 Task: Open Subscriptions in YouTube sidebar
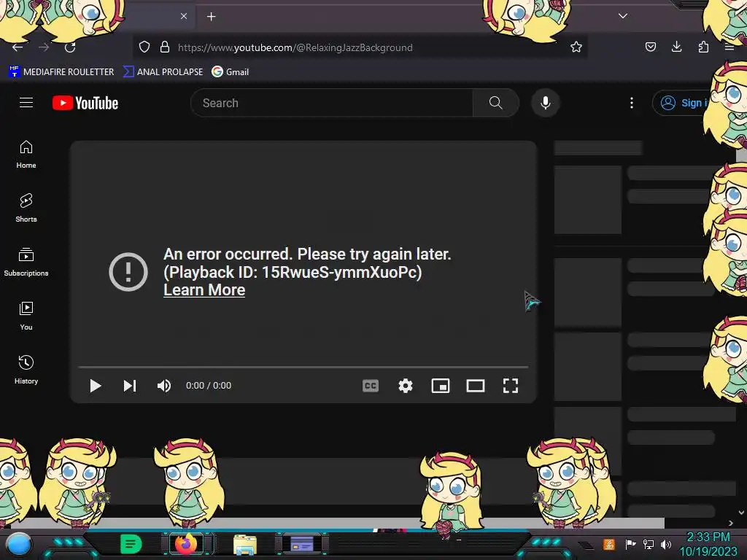[x=26, y=262]
